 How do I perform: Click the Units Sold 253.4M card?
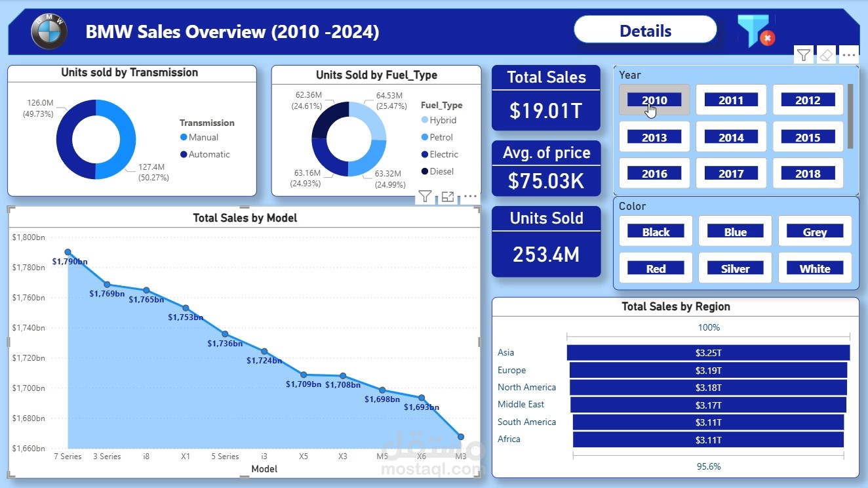tap(546, 241)
